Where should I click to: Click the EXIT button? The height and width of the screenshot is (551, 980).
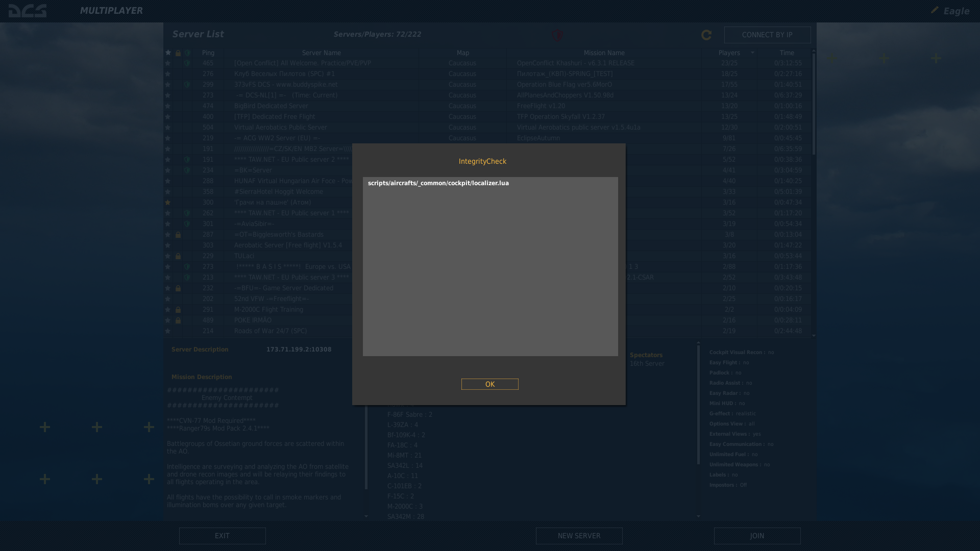(x=222, y=536)
